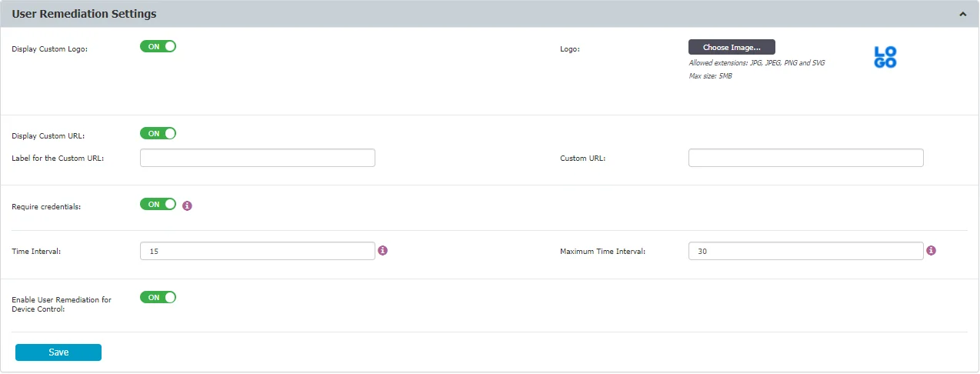The height and width of the screenshot is (374, 980).
Task: Open info icon beside Maximum Time Interval
Action: coord(931,250)
